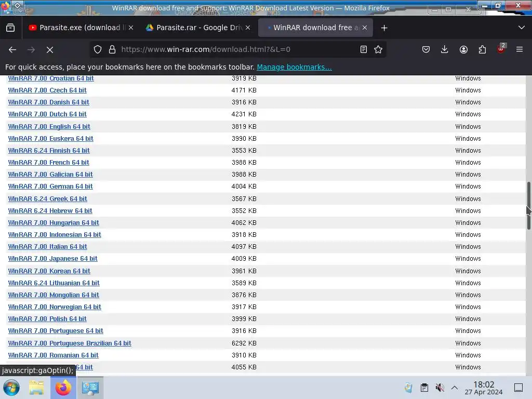Download WinRAR 7.00 German 64 bit

pyautogui.click(x=50, y=187)
